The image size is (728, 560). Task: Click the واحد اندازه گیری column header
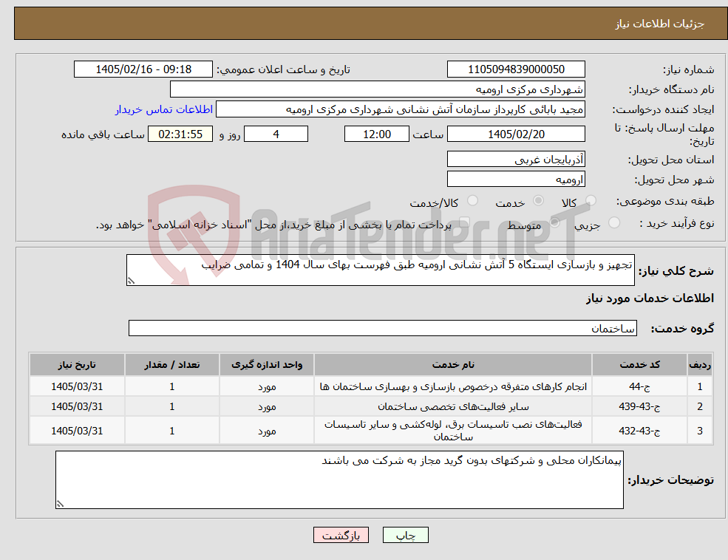pyautogui.click(x=267, y=365)
